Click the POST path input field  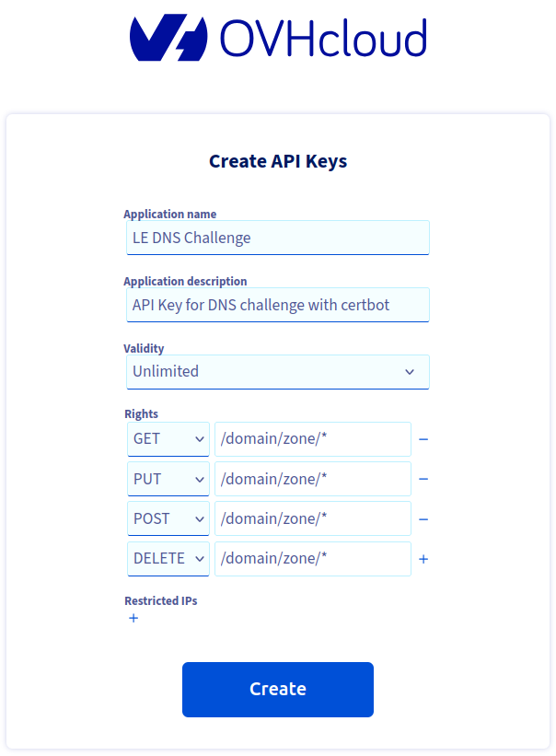(x=313, y=519)
